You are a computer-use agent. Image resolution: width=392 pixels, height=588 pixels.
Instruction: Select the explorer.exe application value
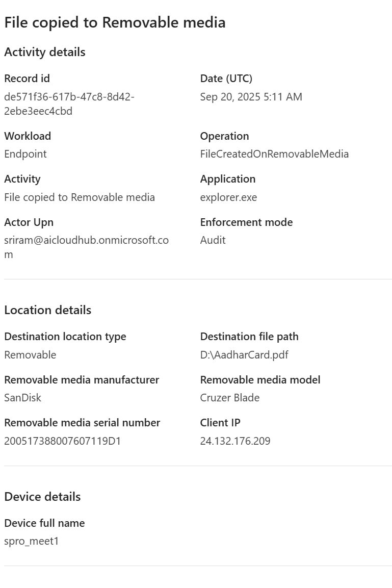coord(228,197)
